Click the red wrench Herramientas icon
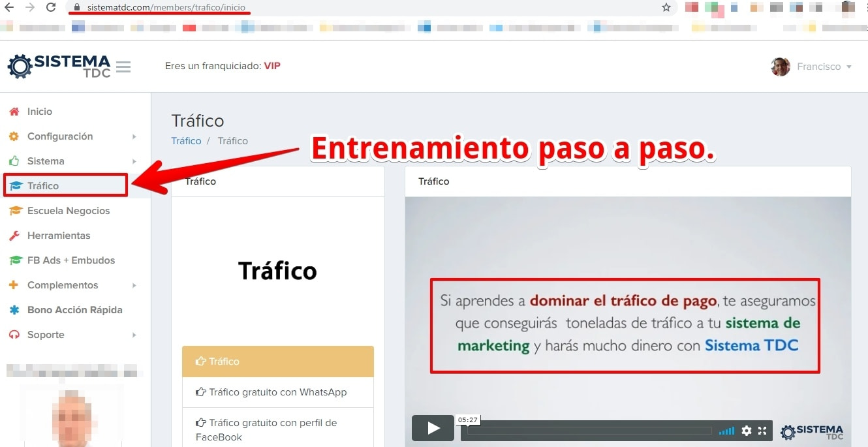 [x=14, y=236]
